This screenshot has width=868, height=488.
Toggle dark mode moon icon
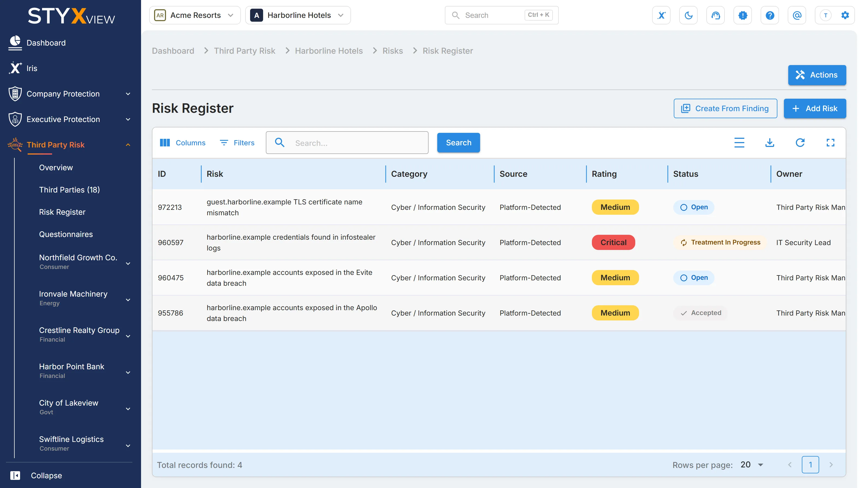click(x=688, y=15)
